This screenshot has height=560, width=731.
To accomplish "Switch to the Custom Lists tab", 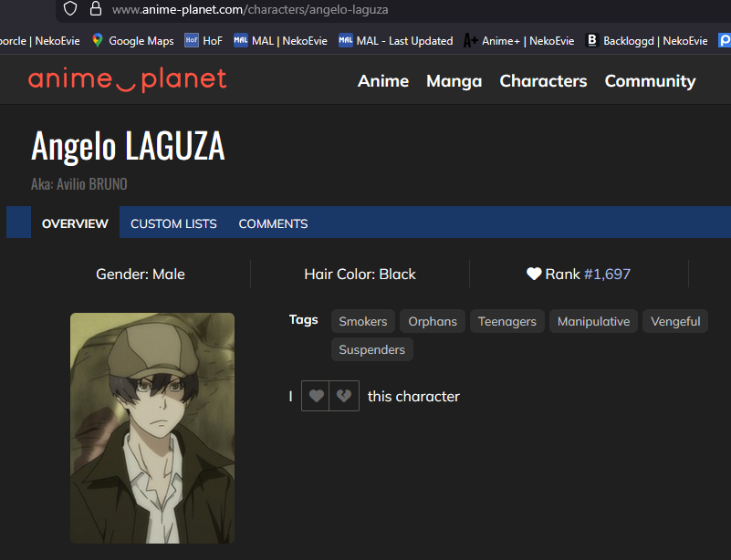I will [173, 223].
